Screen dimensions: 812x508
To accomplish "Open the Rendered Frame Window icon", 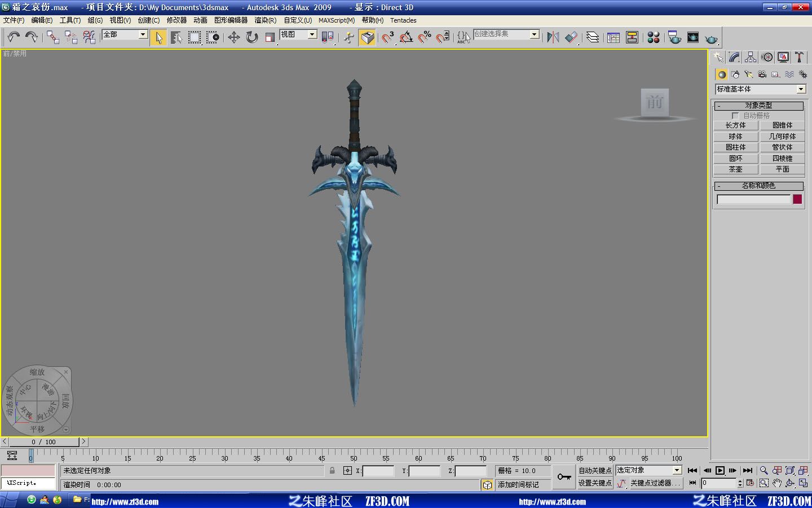I will [x=693, y=37].
